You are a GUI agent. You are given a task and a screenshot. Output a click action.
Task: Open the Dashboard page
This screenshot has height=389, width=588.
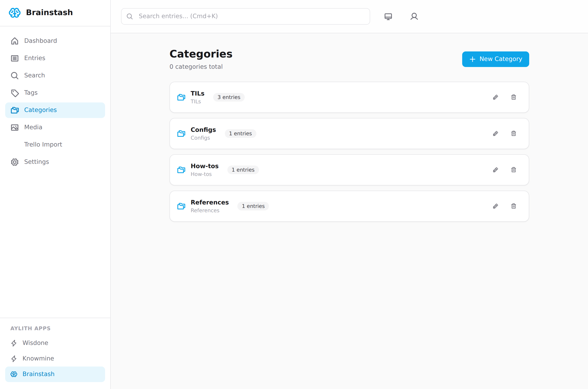(55, 41)
